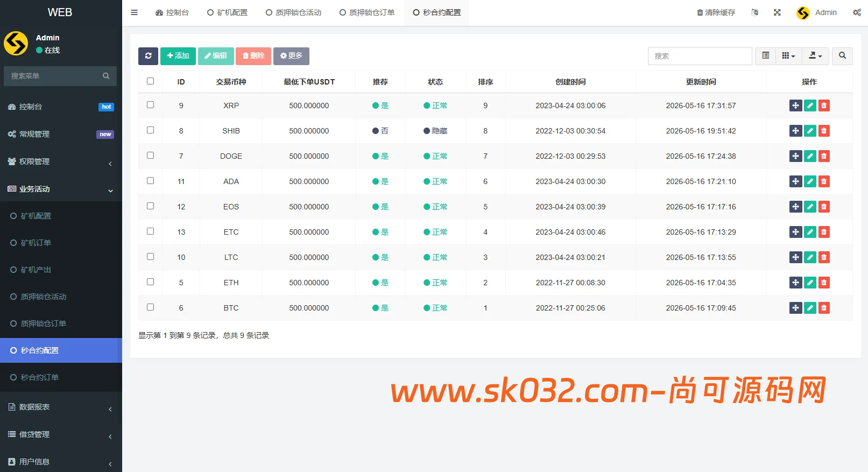This screenshot has width=868, height=472.
Task: Toggle SHIB recommend status 否
Action: (380, 131)
